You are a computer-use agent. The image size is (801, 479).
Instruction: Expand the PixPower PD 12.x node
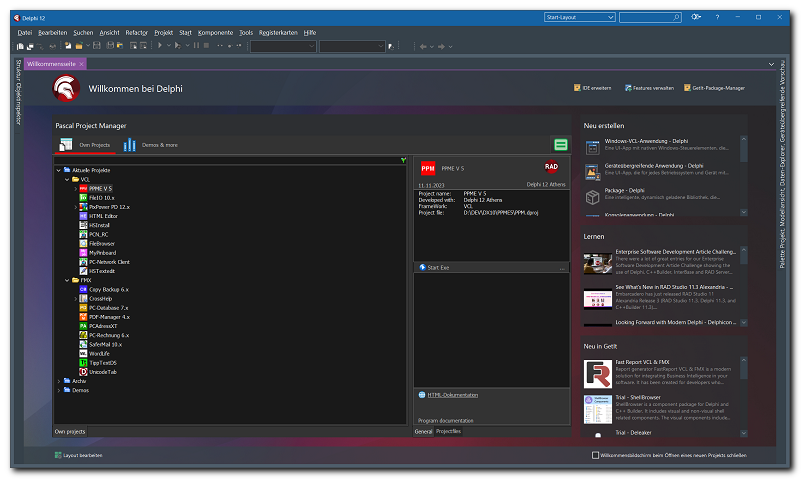pos(76,207)
